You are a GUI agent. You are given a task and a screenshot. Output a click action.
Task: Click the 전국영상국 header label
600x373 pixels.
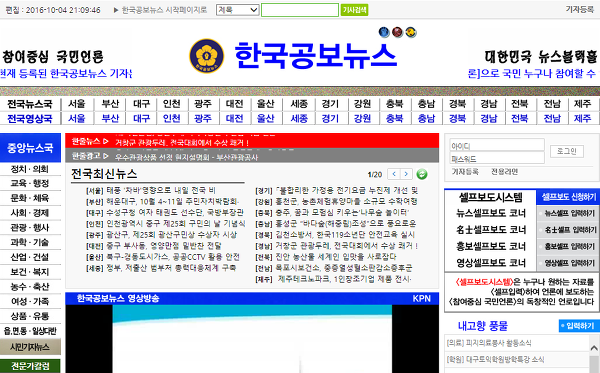30,119
